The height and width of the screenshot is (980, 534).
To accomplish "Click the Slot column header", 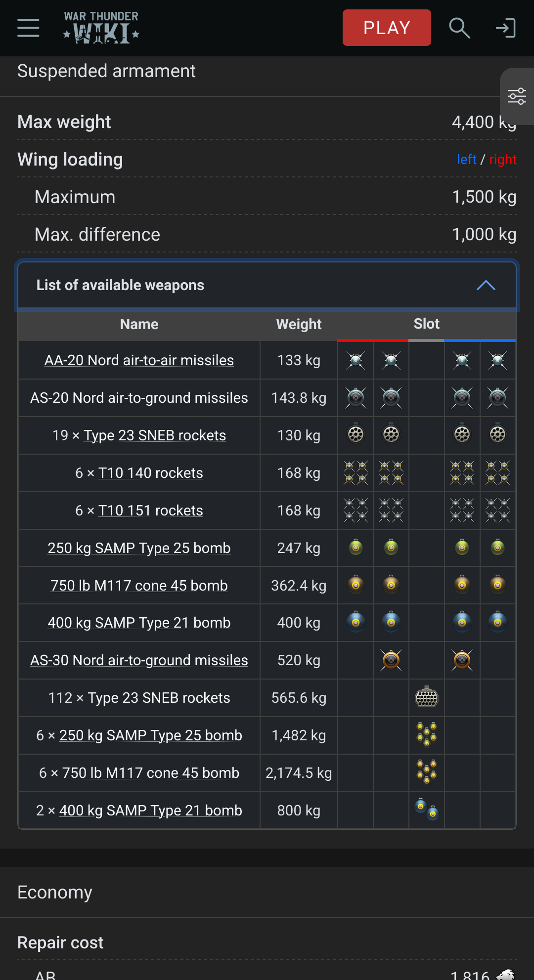I will coord(426,324).
